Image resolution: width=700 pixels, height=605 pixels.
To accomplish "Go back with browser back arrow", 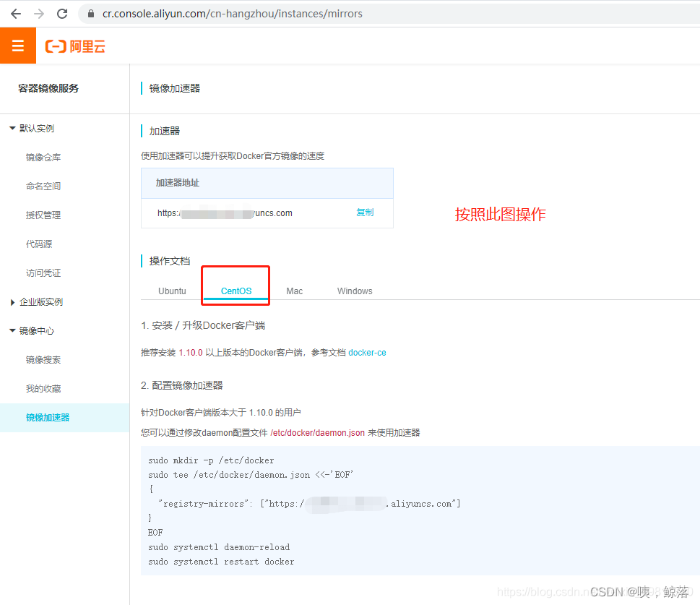I will pyautogui.click(x=16, y=14).
